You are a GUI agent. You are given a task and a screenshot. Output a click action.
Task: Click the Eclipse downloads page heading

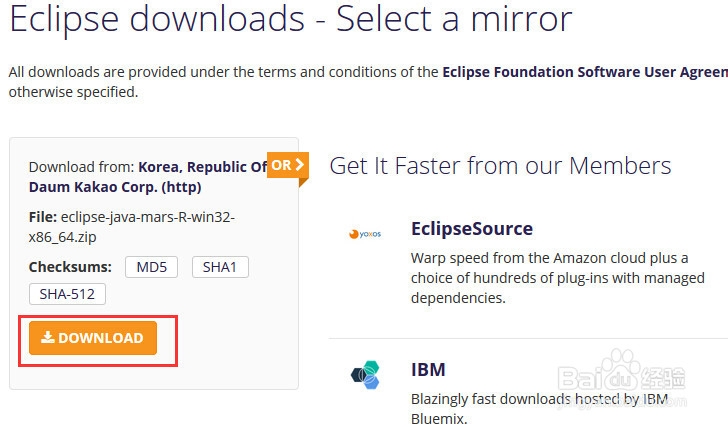(290, 18)
